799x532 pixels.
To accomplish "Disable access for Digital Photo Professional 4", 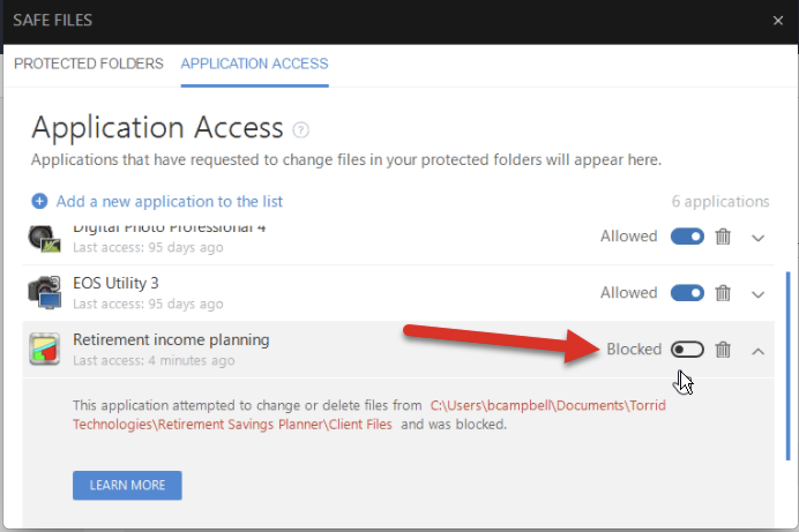I will coord(687,237).
